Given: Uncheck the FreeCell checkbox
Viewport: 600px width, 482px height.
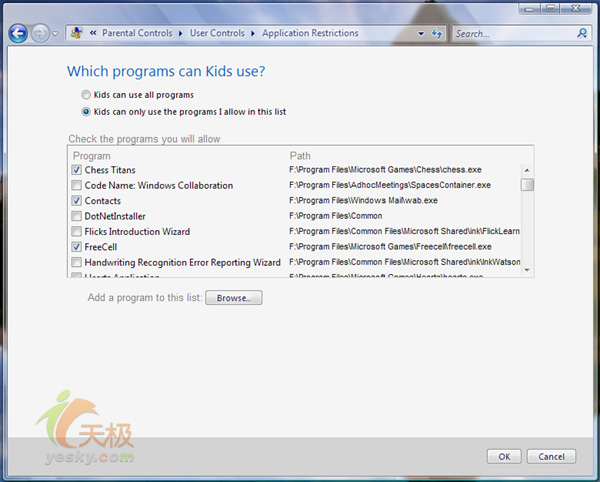Looking at the screenshot, I should [x=77, y=247].
